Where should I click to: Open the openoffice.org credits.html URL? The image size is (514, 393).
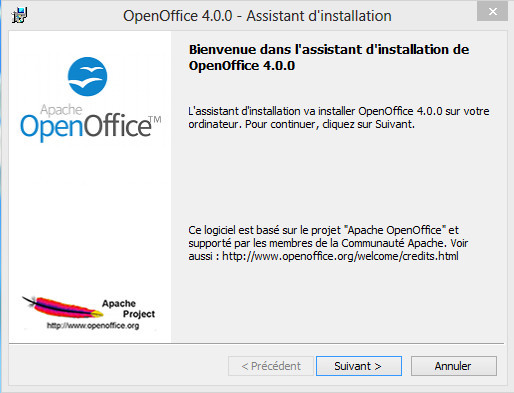(x=340, y=256)
